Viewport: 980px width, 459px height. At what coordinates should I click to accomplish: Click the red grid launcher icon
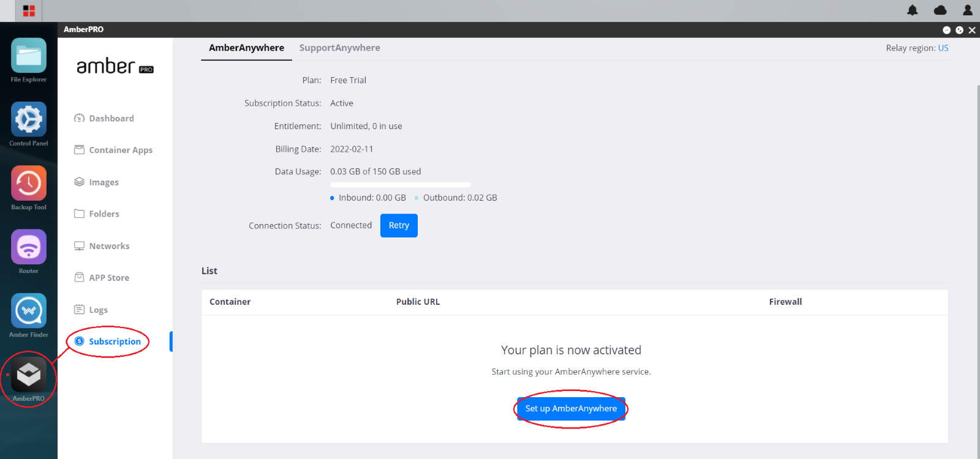[x=29, y=11]
